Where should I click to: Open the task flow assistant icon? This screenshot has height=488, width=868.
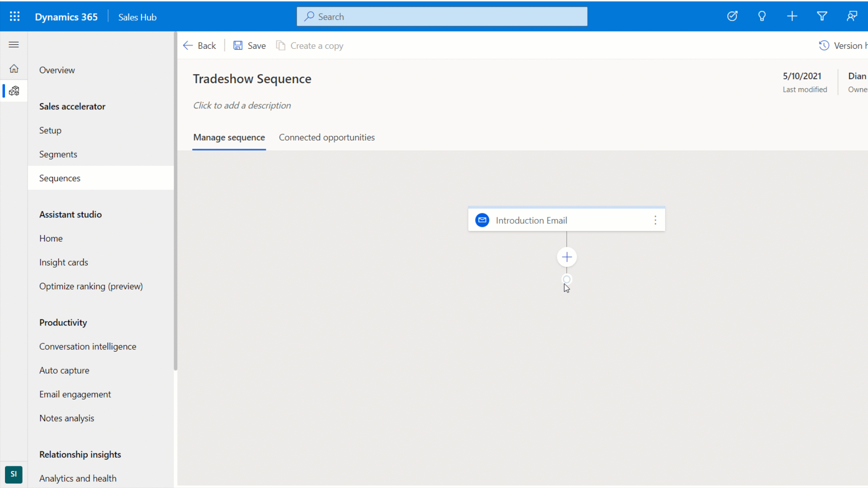[732, 17]
